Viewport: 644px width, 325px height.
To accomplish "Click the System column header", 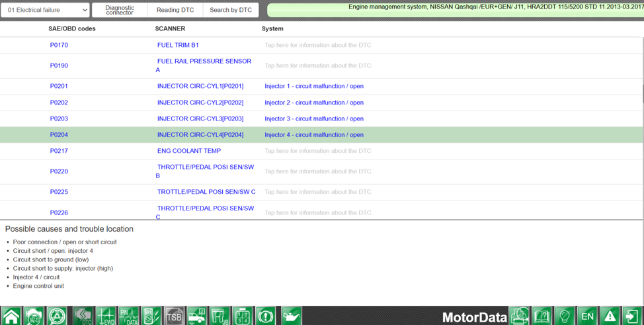I will coord(272,29).
